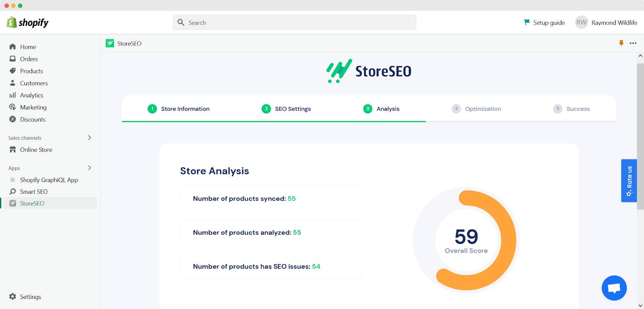Image resolution: width=644 pixels, height=309 pixels.
Task: Open the chat support bubble
Action: point(614,288)
